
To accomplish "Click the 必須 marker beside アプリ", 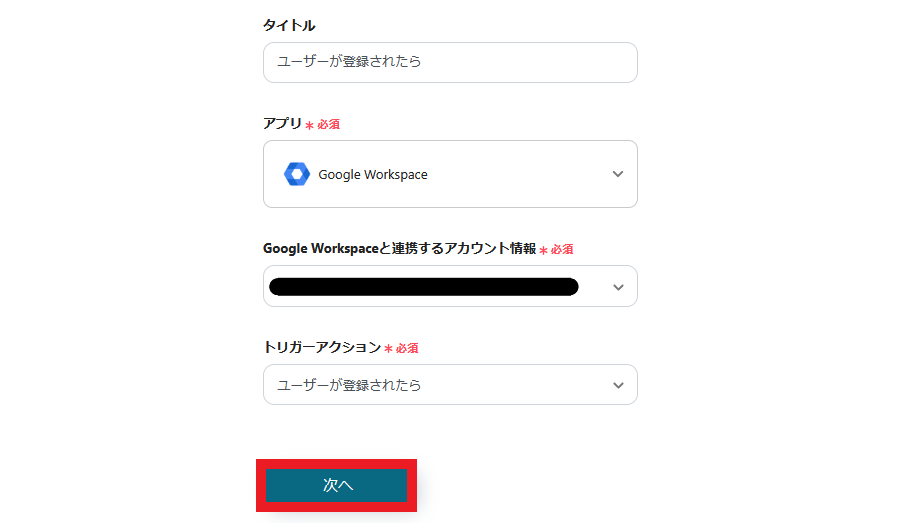I will (329, 125).
